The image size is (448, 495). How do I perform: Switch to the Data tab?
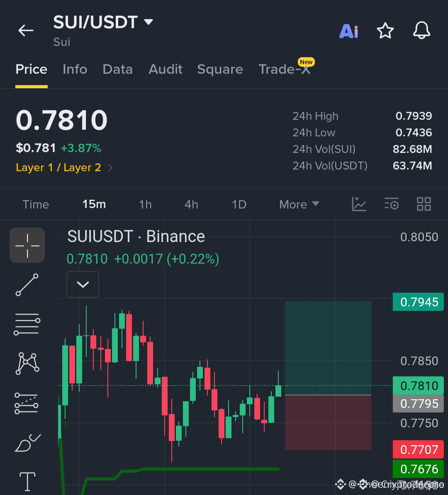coord(117,69)
